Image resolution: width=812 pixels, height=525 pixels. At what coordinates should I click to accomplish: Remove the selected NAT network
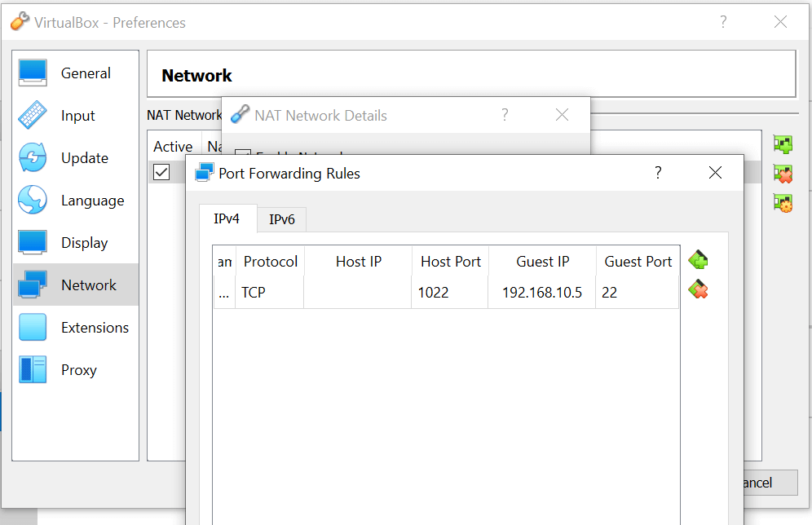783,174
